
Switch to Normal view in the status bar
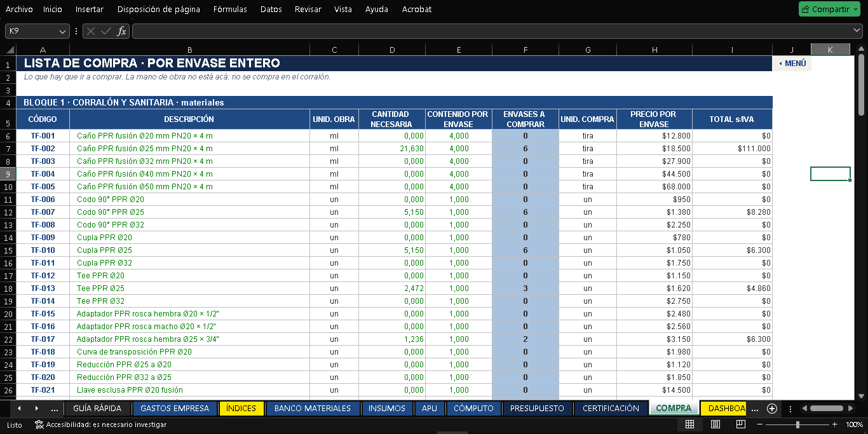point(690,424)
